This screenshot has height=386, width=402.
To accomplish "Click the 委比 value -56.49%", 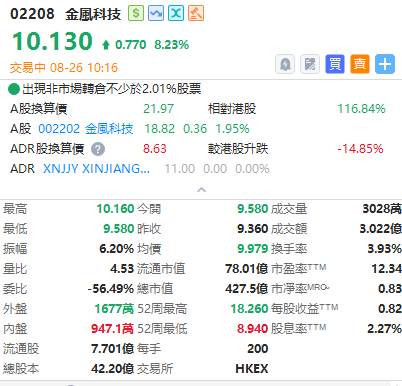I will pos(111,289).
